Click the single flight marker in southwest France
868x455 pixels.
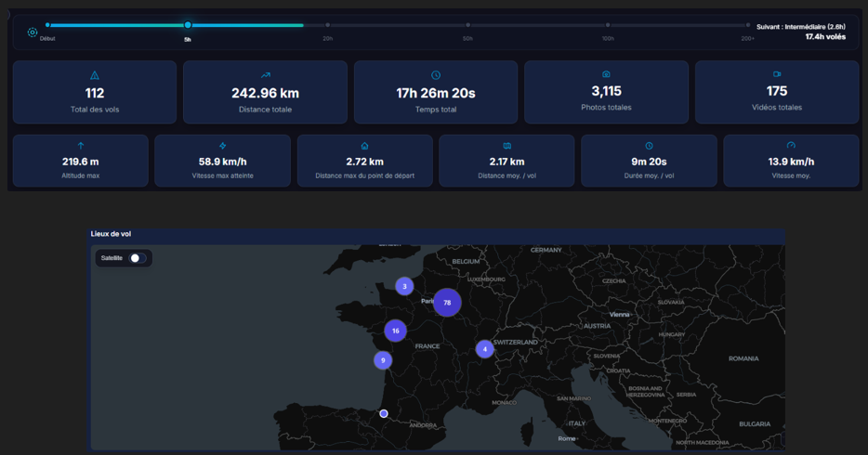tap(384, 414)
